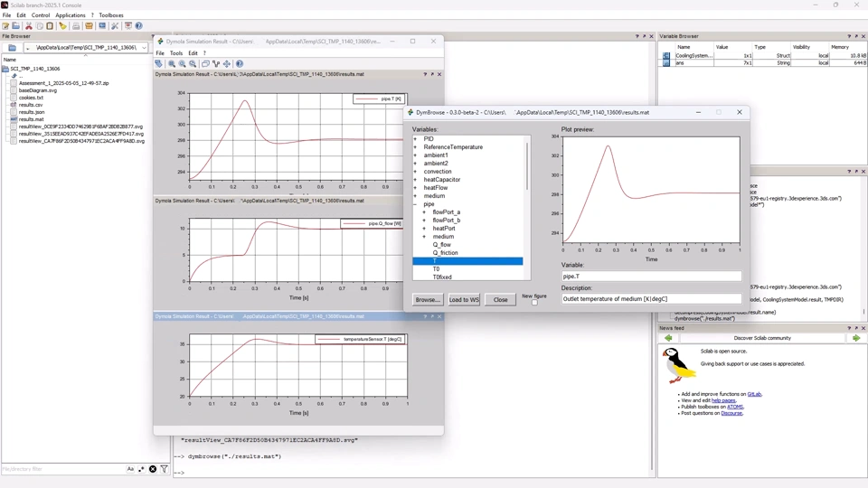The image size is (868, 488).
Task: Click second zoom magnifier in figure toolbar
Action: point(182,63)
